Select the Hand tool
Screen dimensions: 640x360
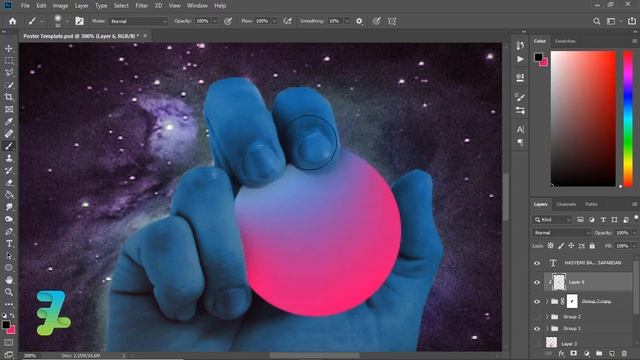point(9,280)
